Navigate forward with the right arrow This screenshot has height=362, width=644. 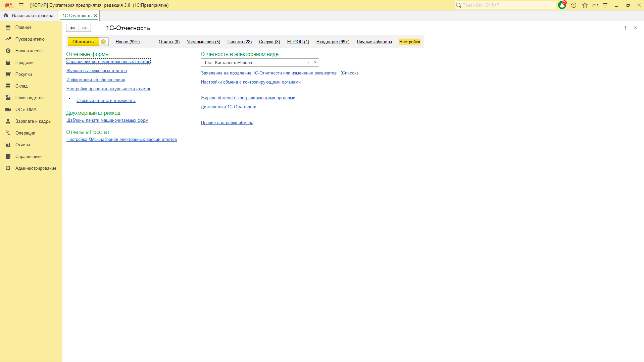coord(85,28)
